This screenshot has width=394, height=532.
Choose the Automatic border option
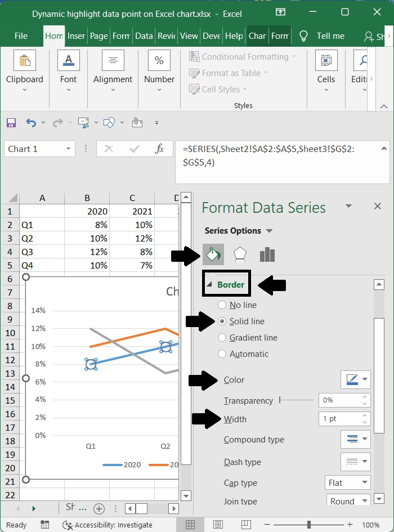(222, 354)
